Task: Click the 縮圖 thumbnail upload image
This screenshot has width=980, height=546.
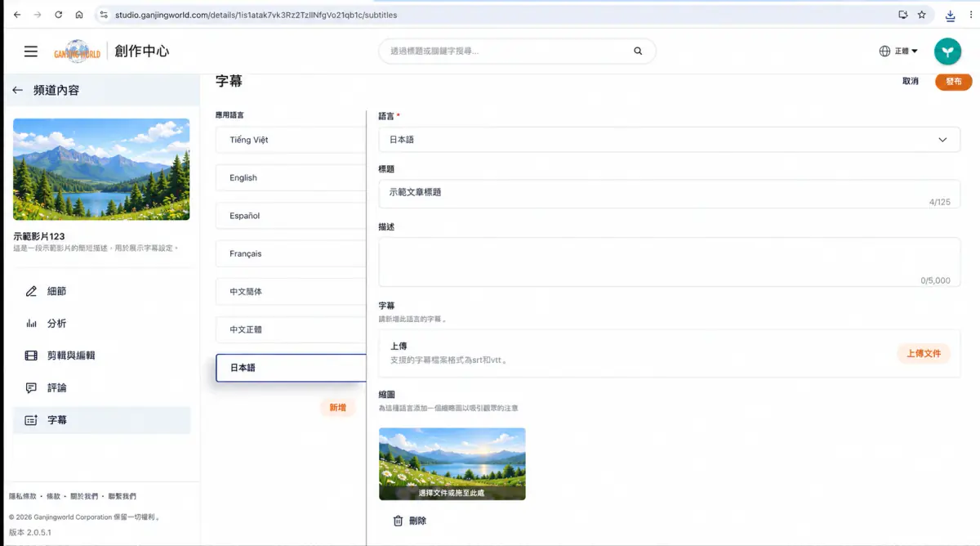Action: click(452, 463)
